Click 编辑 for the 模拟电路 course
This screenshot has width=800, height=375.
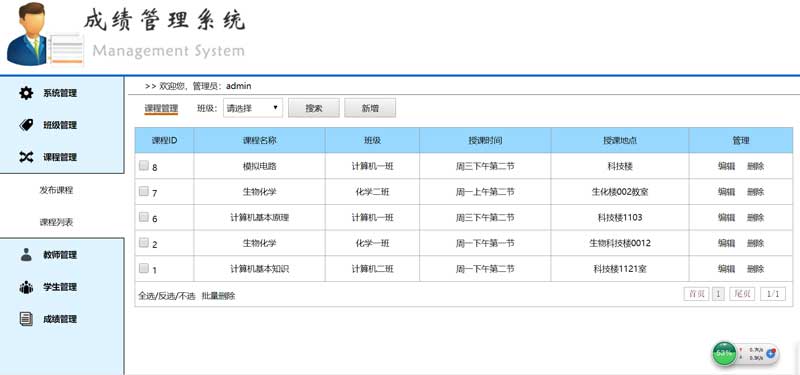click(x=727, y=166)
